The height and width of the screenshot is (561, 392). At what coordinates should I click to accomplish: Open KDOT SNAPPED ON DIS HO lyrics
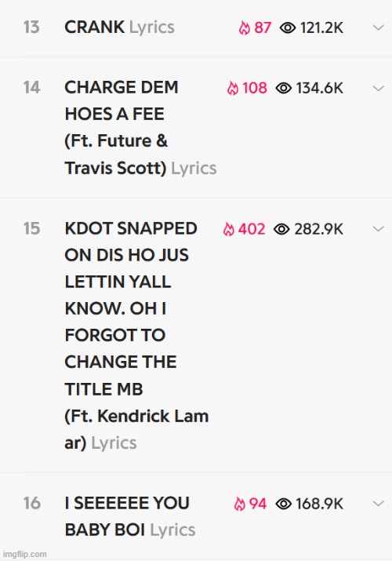[x=136, y=336]
